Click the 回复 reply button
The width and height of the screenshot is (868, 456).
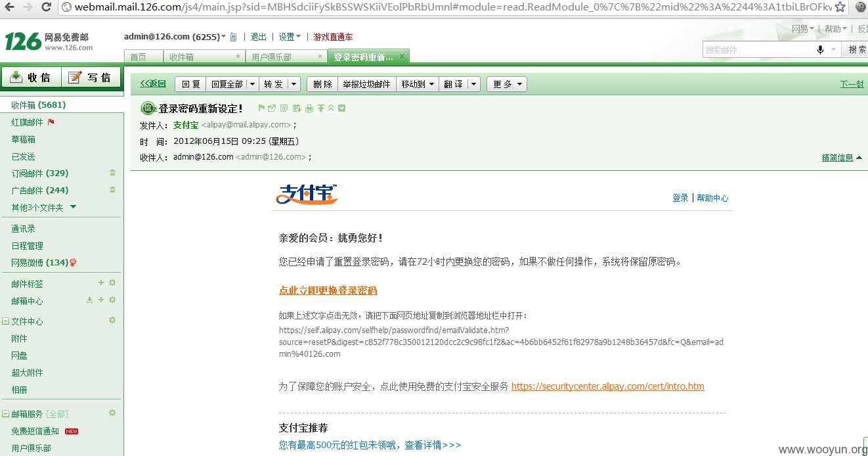[x=190, y=84]
